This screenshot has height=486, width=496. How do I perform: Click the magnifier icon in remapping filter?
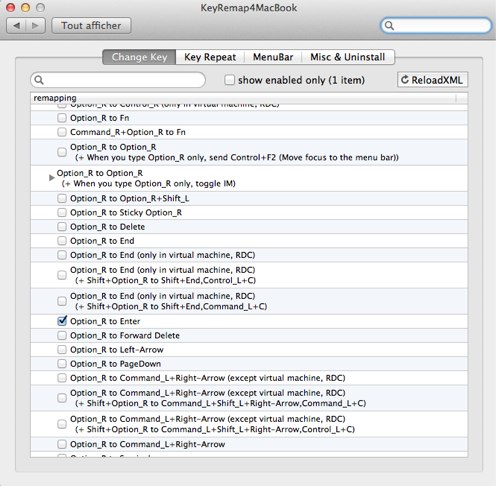(39, 80)
